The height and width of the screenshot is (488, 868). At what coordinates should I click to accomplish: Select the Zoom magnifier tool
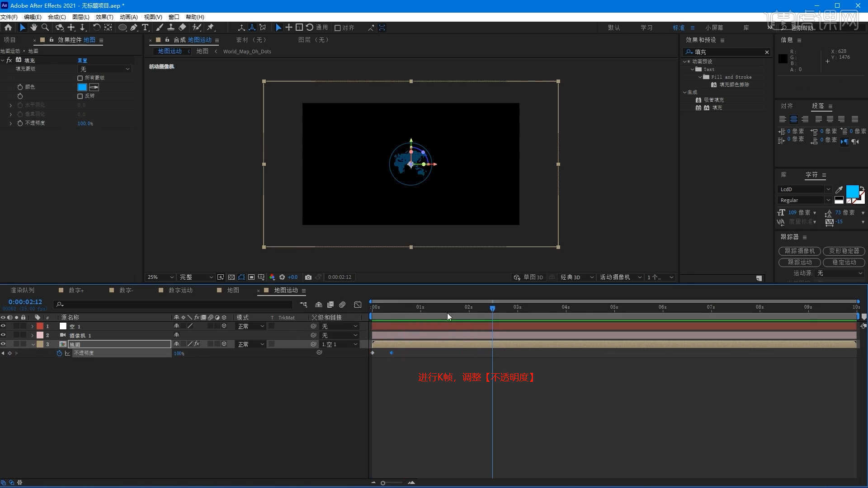(x=45, y=28)
